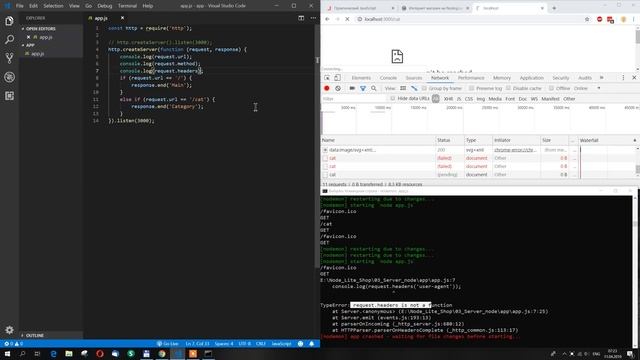The image size is (640, 360).
Task: Go back in the Chrome browser
Action: (x=327, y=19)
